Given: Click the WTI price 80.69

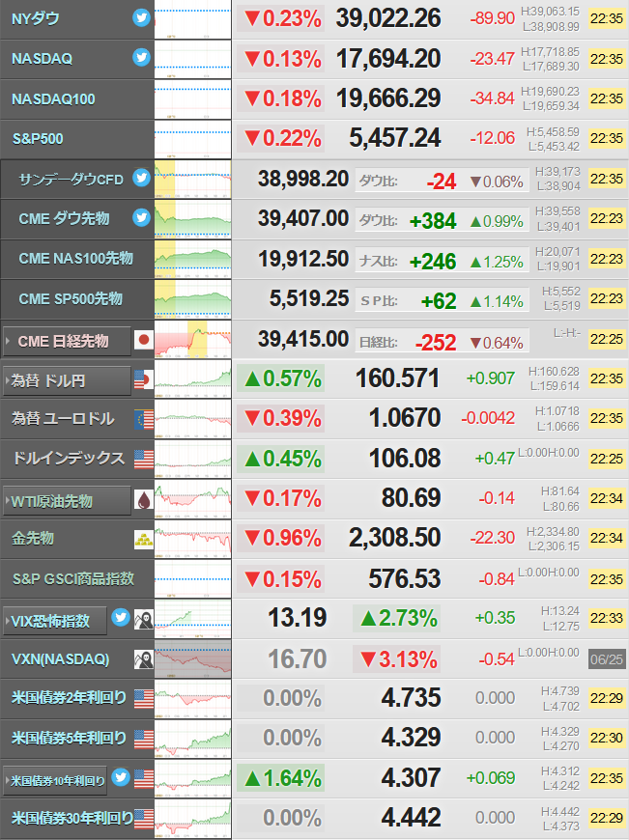Looking at the screenshot, I should 412,497.
